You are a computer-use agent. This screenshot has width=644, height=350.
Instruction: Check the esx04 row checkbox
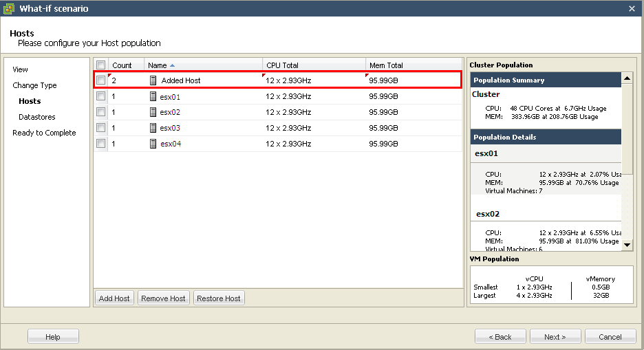pos(100,143)
